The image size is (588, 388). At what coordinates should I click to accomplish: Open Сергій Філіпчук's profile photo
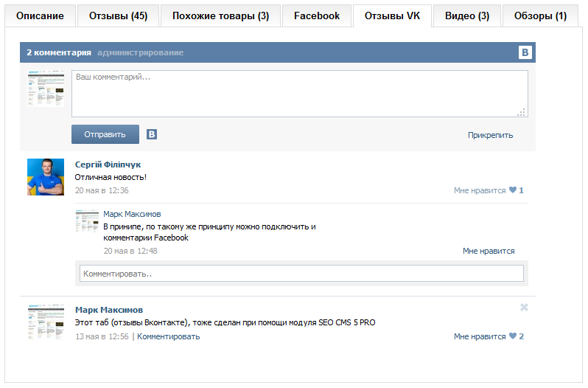pyautogui.click(x=46, y=177)
